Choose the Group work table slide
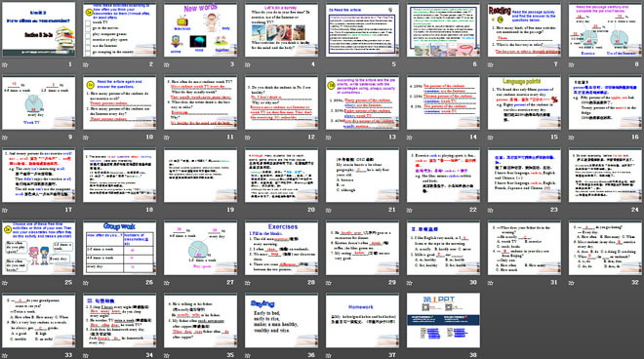 click(119, 248)
